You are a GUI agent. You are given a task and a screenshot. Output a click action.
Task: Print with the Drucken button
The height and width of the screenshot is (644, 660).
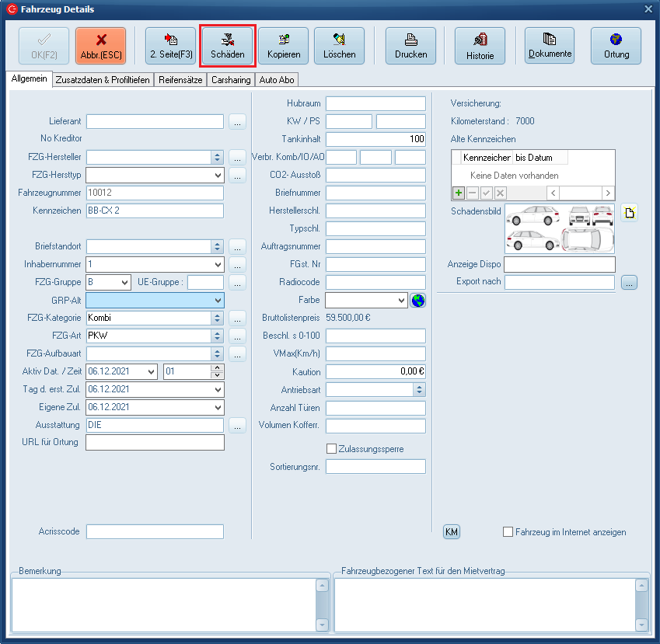(410, 46)
